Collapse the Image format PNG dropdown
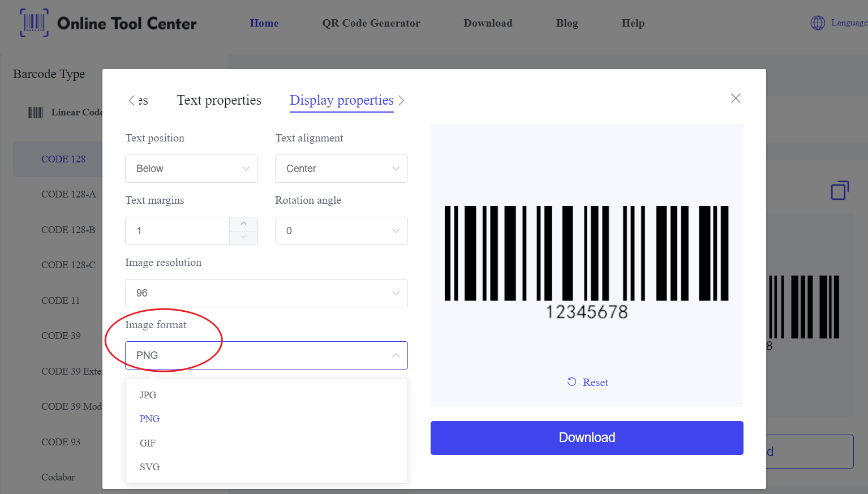The image size is (868, 494). [x=267, y=355]
